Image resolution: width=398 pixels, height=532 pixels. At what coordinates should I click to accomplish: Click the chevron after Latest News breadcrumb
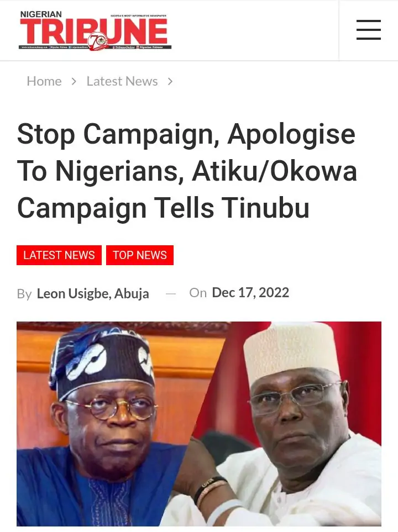click(x=170, y=81)
